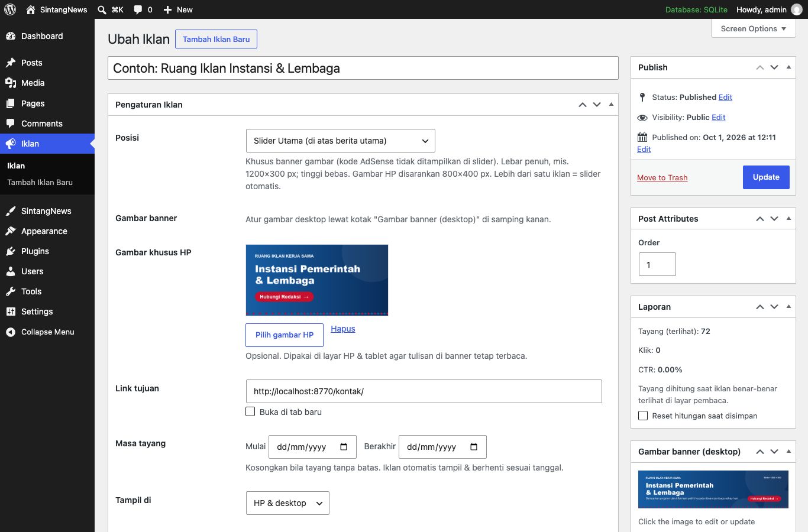
Task: Open Tambah Iklan Baru submenu item
Action: (x=40, y=182)
